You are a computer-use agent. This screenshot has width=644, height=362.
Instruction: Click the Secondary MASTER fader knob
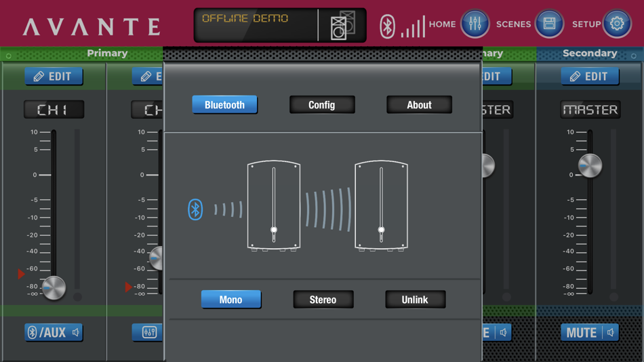tap(590, 165)
